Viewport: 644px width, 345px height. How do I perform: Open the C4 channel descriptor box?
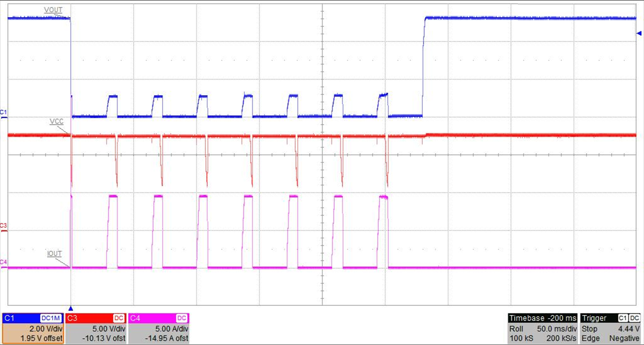[158, 328]
